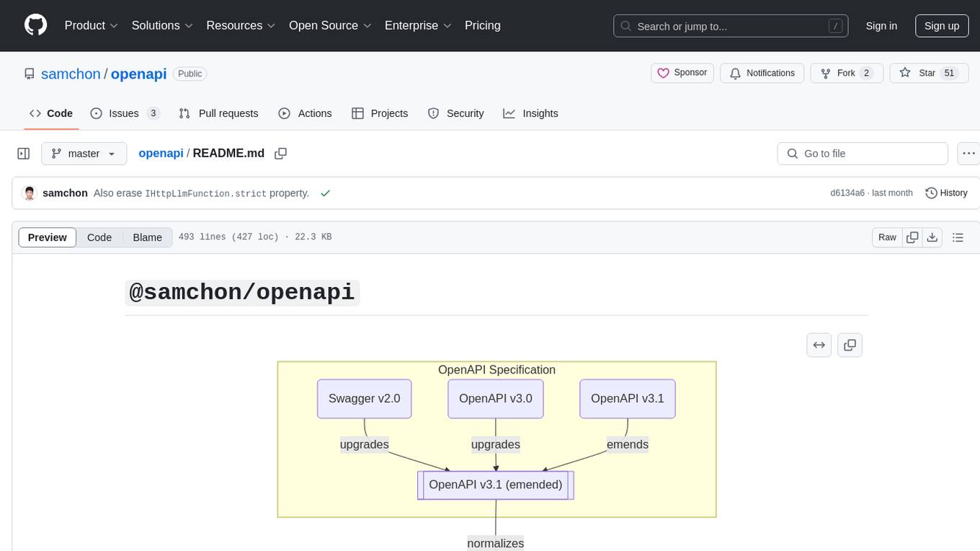The width and height of the screenshot is (980, 551).
Task: Switch to the Pull requests tab
Action: pyautogui.click(x=218, y=113)
